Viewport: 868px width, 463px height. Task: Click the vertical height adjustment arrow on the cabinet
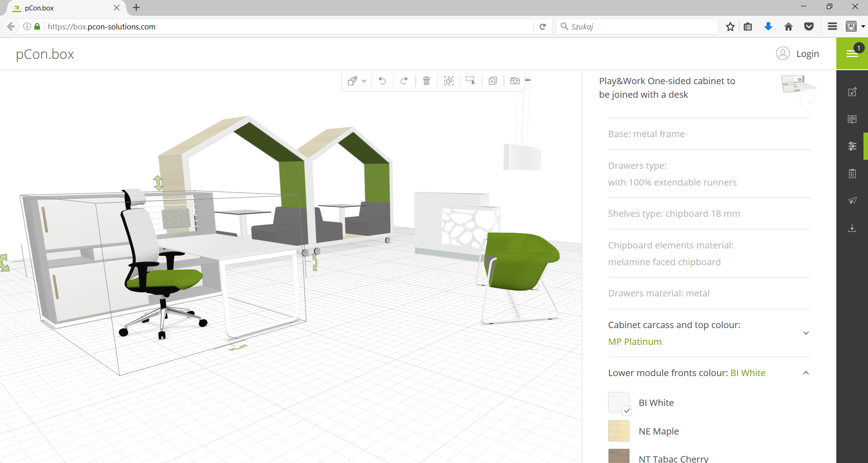tap(158, 183)
